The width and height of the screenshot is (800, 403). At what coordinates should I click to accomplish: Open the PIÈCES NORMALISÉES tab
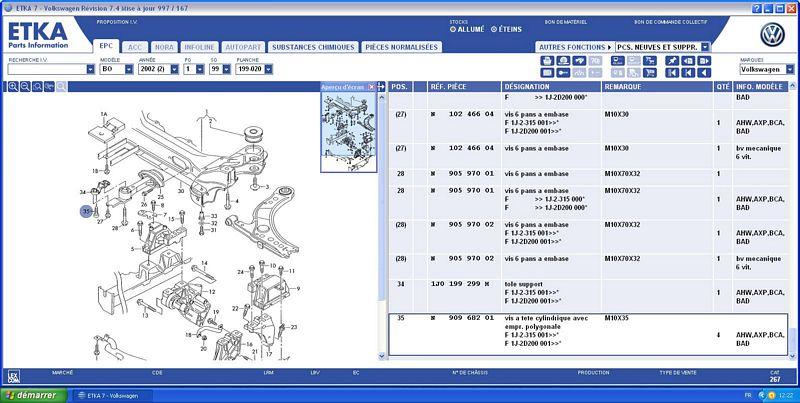pos(402,47)
